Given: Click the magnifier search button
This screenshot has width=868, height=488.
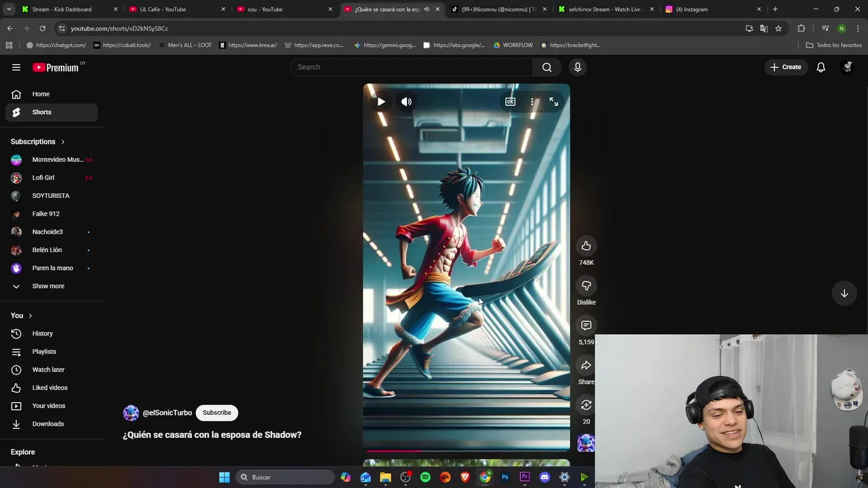Looking at the screenshot, I should point(547,67).
